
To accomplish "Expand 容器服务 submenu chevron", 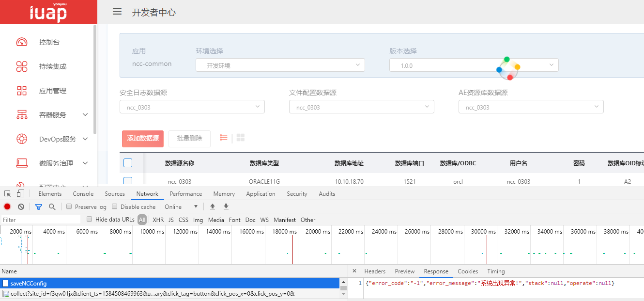I will point(85,115).
